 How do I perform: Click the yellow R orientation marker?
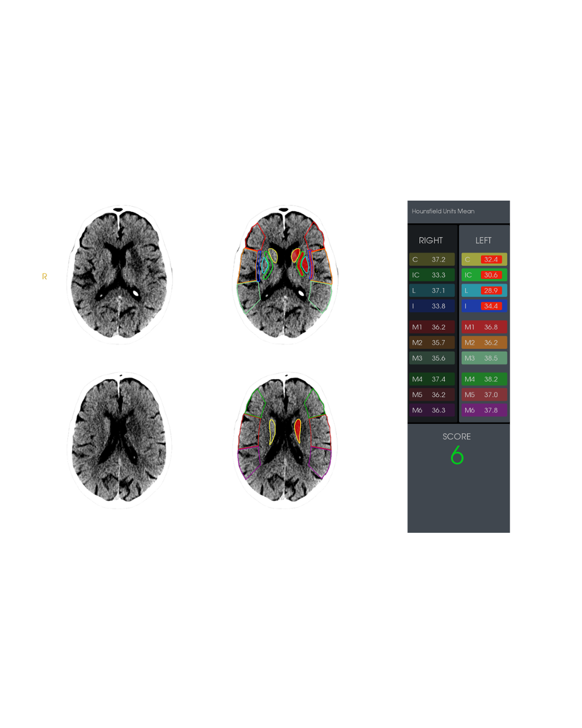(x=45, y=276)
